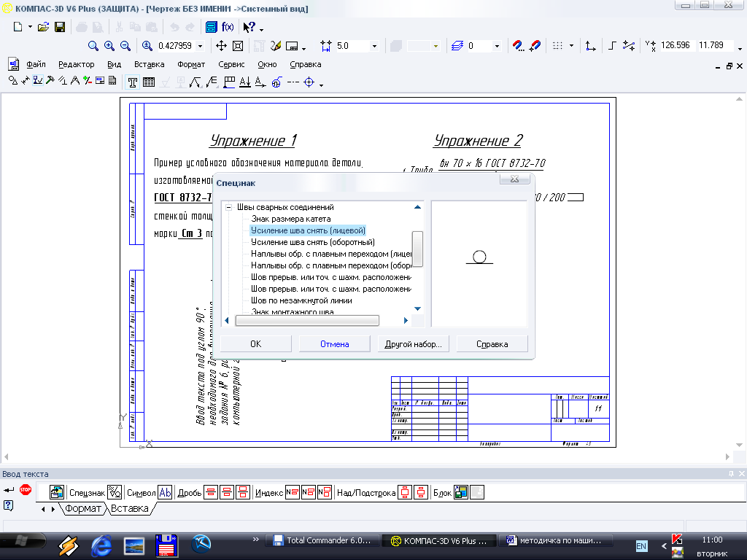
Task: Click the Справка button in dialog
Action: pyautogui.click(x=492, y=344)
